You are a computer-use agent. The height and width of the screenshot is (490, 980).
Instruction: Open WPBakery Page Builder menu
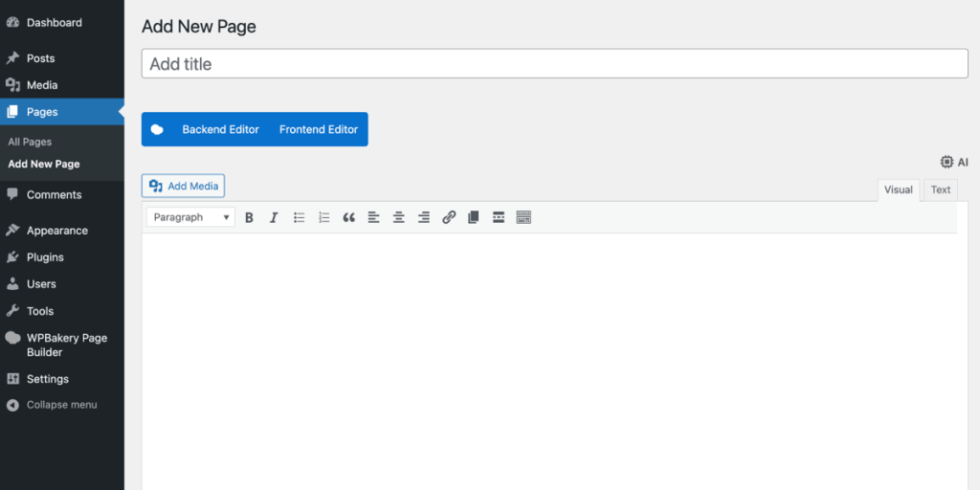pyautogui.click(x=62, y=345)
